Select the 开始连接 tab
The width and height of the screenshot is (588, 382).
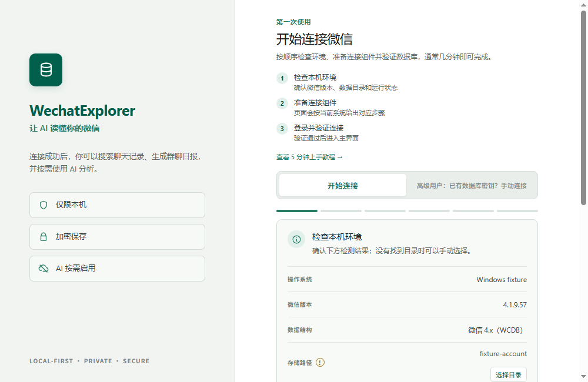pos(343,186)
